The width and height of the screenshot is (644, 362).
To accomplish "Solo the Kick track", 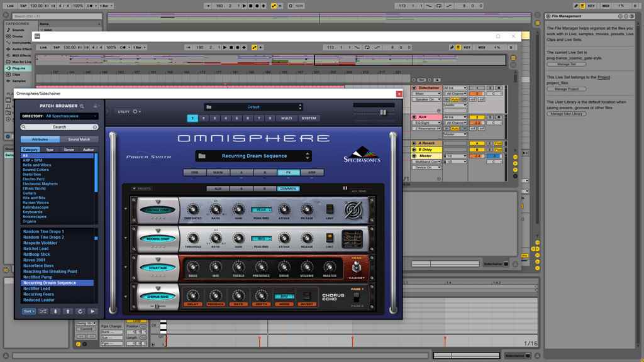I will point(490,117).
